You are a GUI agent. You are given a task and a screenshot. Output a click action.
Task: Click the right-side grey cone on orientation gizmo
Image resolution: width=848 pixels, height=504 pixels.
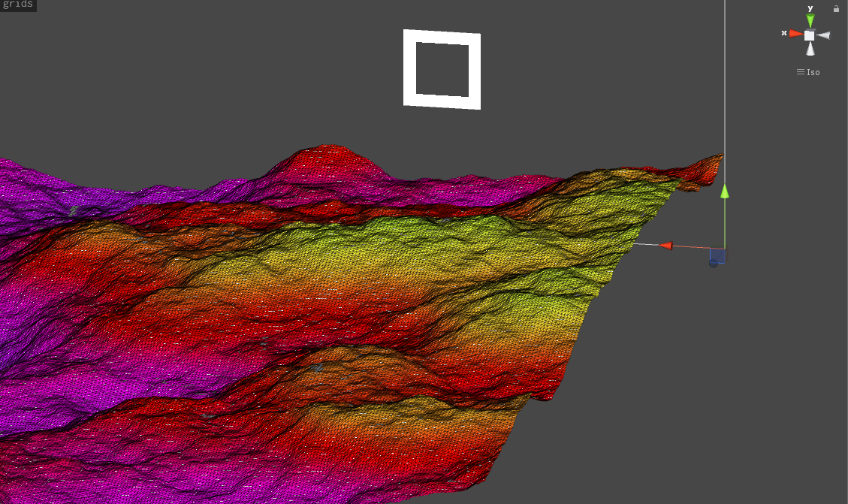(x=824, y=35)
